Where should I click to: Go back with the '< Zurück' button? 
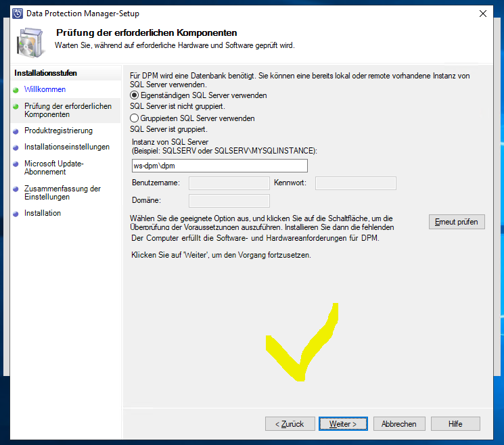[290, 424]
